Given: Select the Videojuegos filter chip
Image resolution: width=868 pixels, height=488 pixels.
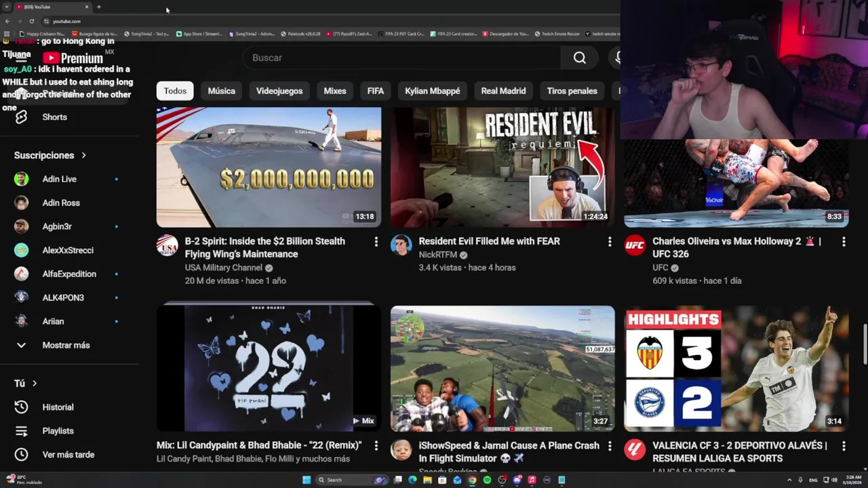Looking at the screenshot, I should (279, 91).
